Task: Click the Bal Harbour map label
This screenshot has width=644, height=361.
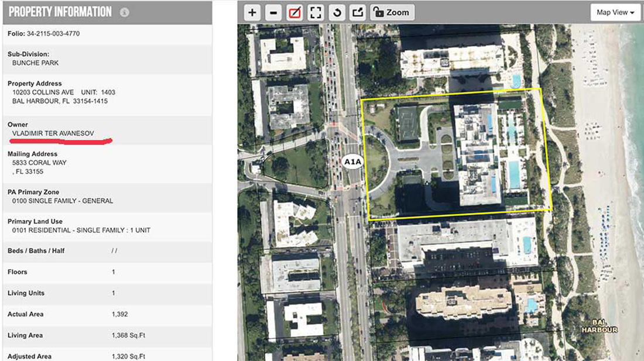Action: click(x=600, y=326)
